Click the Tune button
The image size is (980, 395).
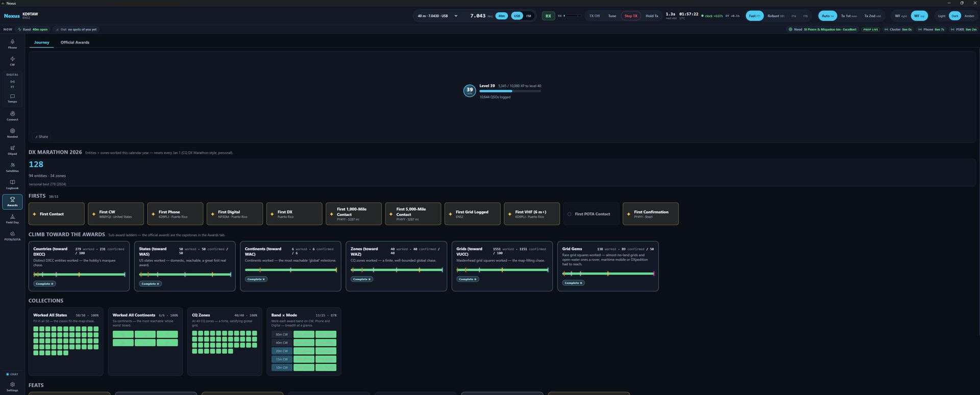click(x=612, y=16)
